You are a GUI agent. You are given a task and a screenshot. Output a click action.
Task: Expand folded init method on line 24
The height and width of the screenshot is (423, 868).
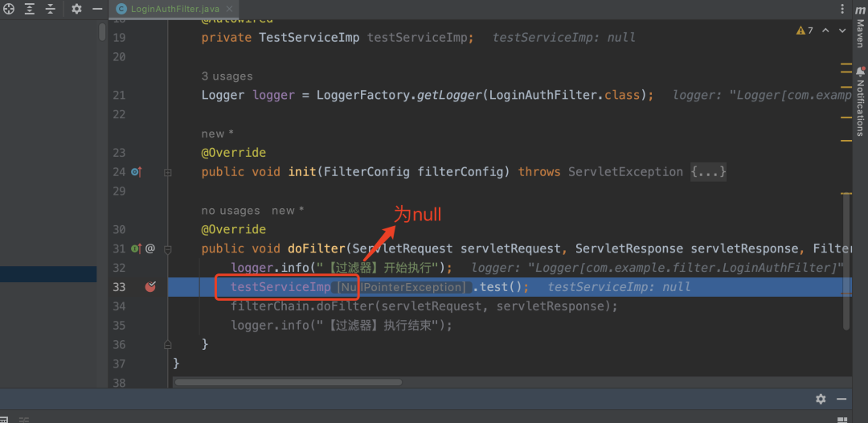[x=168, y=173]
